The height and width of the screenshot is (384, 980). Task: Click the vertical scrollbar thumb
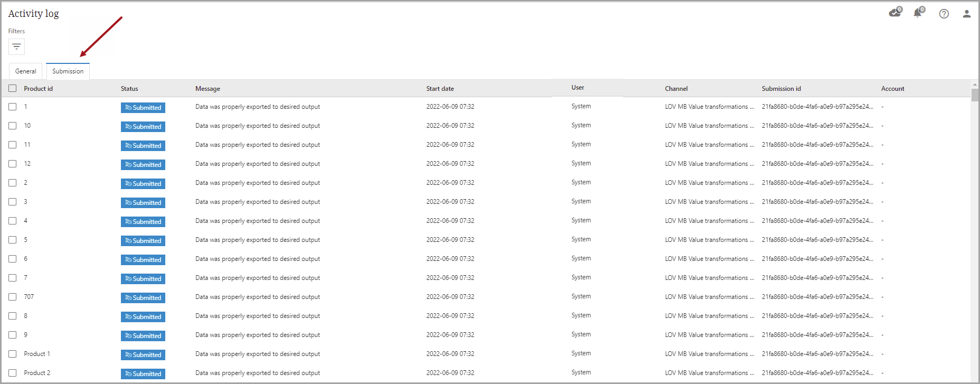point(974,95)
